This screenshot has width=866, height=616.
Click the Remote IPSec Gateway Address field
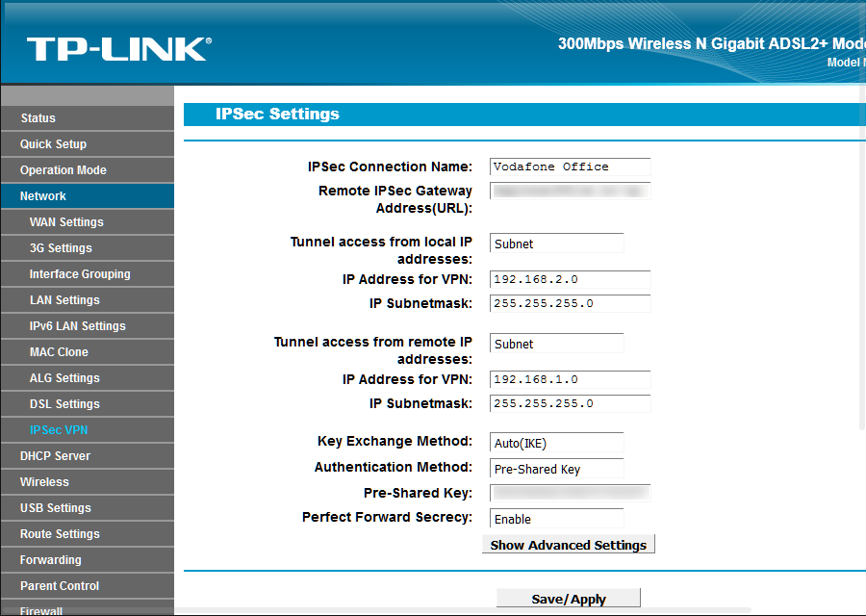point(570,192)
